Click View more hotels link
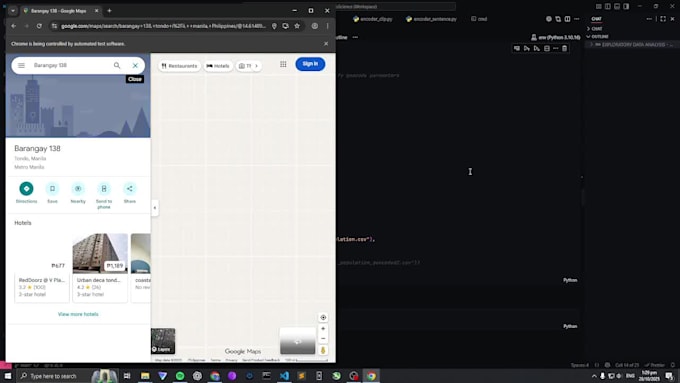The image size is (680, 383). 78,314
